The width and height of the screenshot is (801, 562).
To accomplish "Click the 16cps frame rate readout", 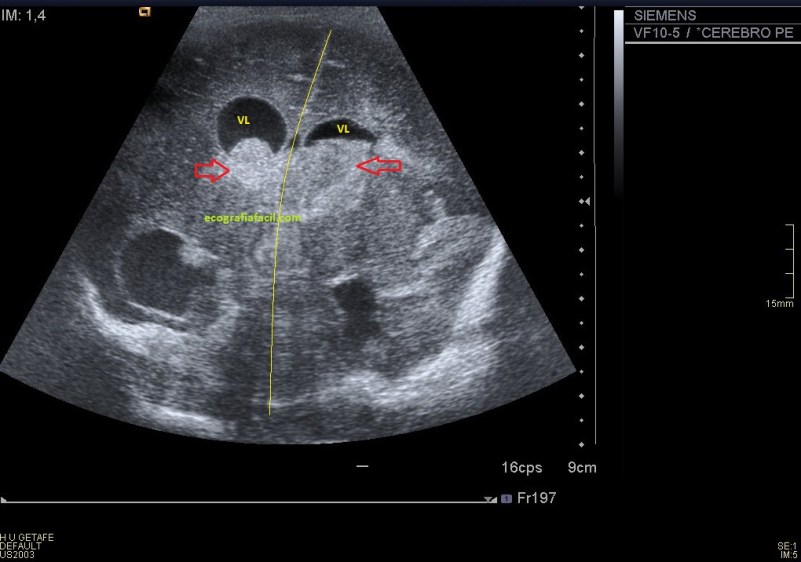I will [x=521, y=467].
